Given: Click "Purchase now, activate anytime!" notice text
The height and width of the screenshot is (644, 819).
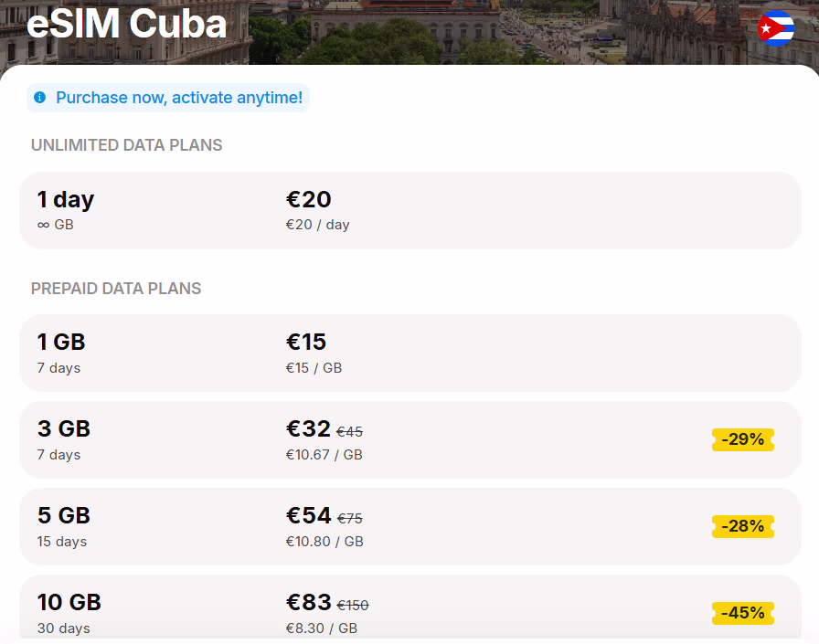Looking at the screenshot, I should 178,98.
